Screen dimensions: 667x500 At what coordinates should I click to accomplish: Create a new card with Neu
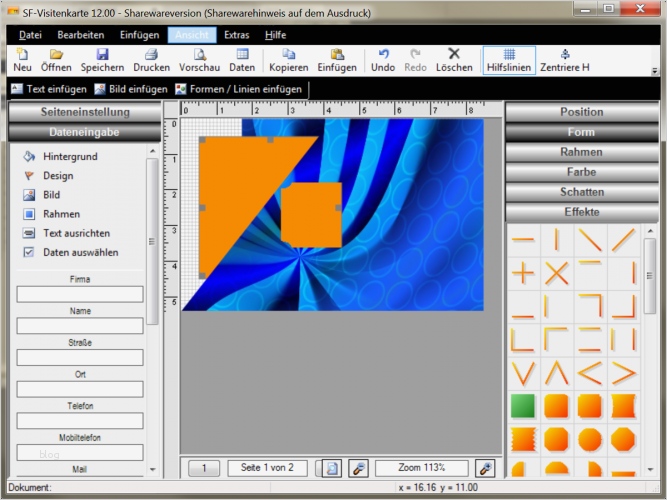[x=22, y=60]
